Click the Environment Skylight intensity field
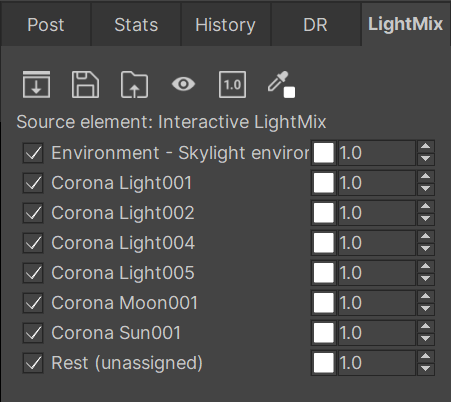Screen dimensions: 451x402 [x=377, y=153]
